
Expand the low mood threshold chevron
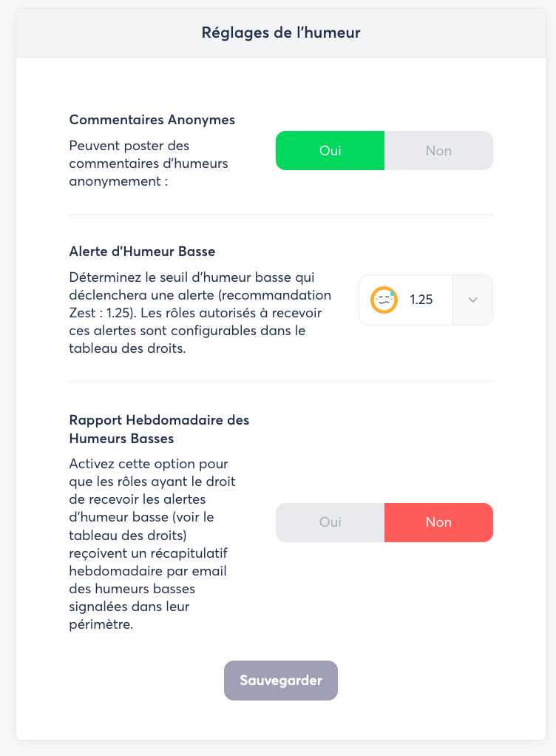pos(473,300)
